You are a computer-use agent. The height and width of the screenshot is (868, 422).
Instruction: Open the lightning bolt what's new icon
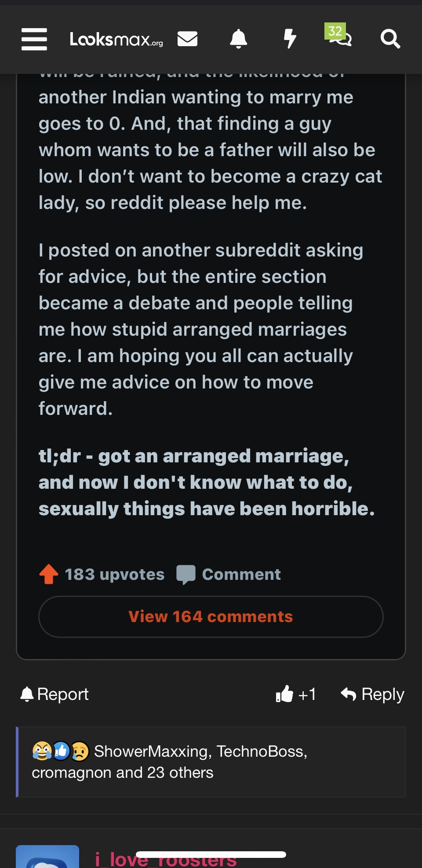290,39
